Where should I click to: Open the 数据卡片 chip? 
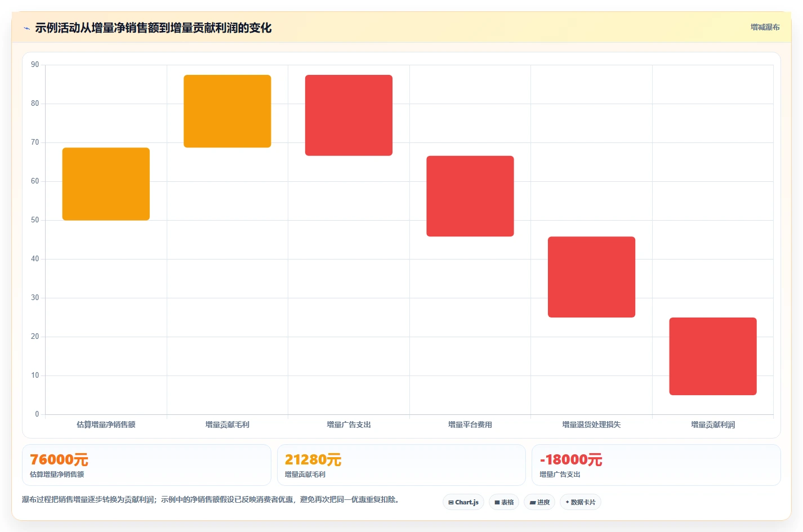coord(580,502)
